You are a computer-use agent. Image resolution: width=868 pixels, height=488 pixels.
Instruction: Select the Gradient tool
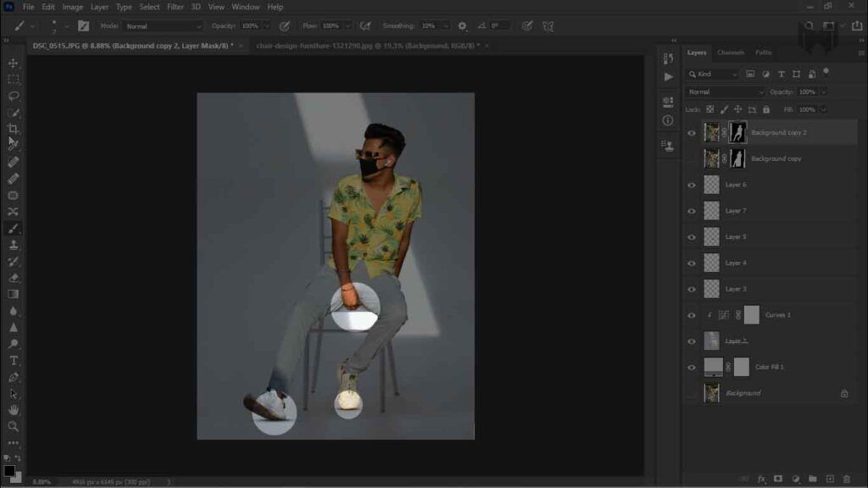point(14,294)
